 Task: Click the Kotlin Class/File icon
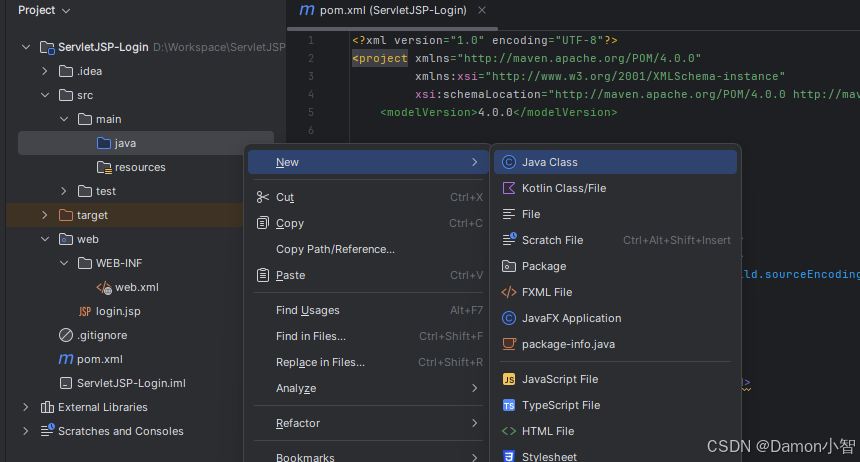509,188
